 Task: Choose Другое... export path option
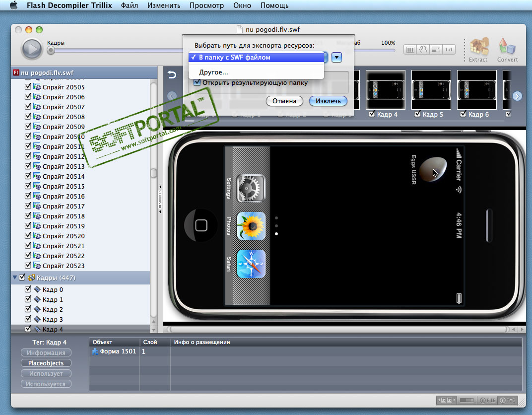point(256,72)
